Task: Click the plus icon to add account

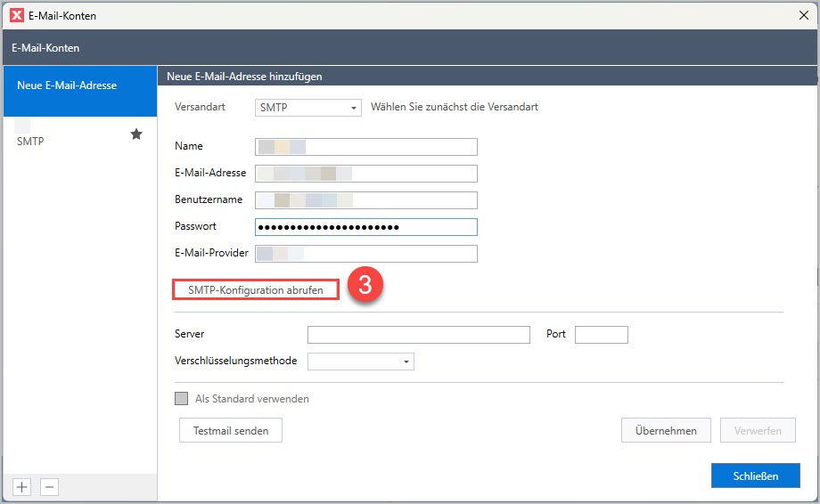Action: 22,486
